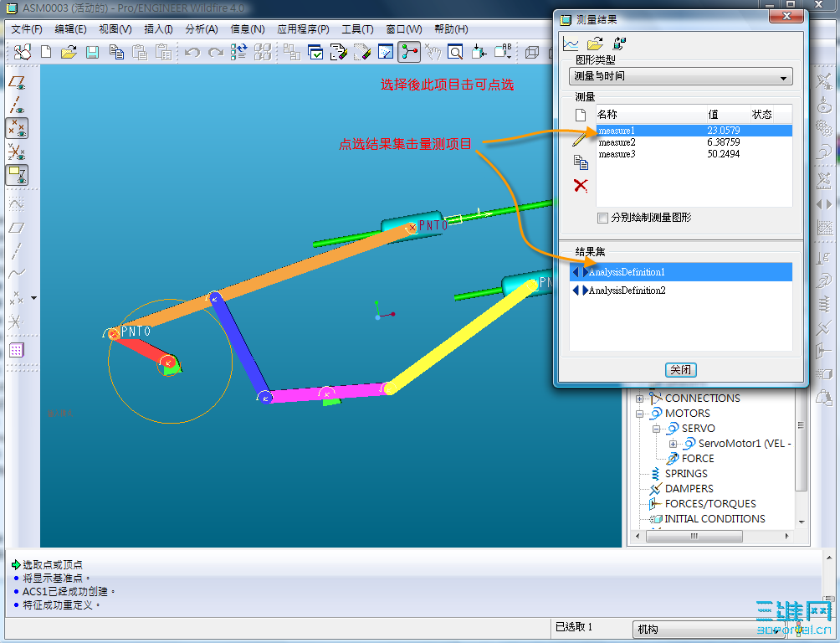
Task: Select the DAMPERS tree item
Action: click(689, 489)
